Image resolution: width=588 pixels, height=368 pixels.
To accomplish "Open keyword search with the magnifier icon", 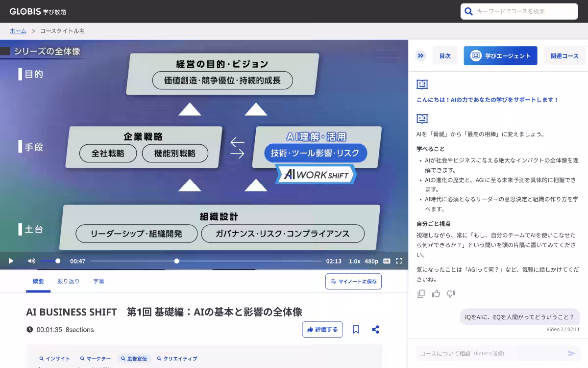I will (x=468, y=11).
